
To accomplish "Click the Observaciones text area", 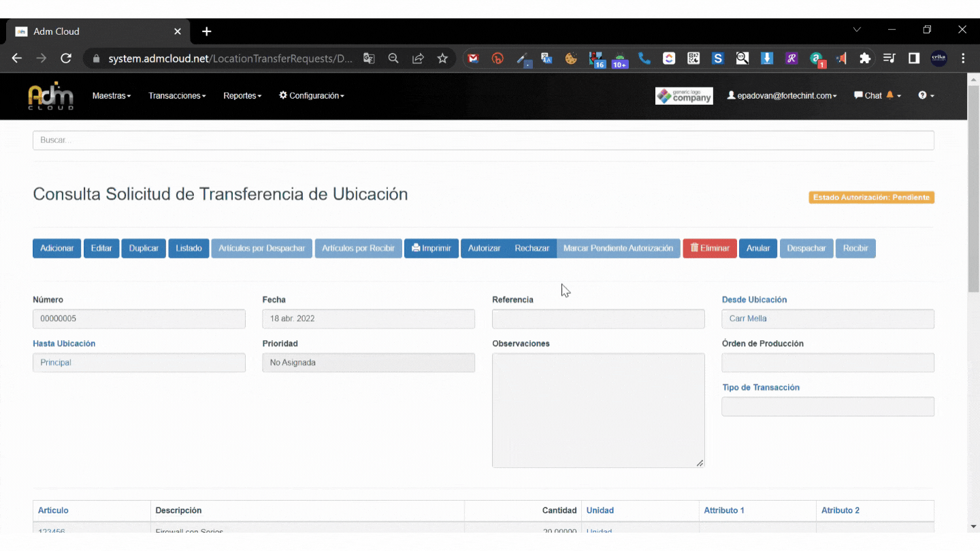I will [x=598, y=410].
